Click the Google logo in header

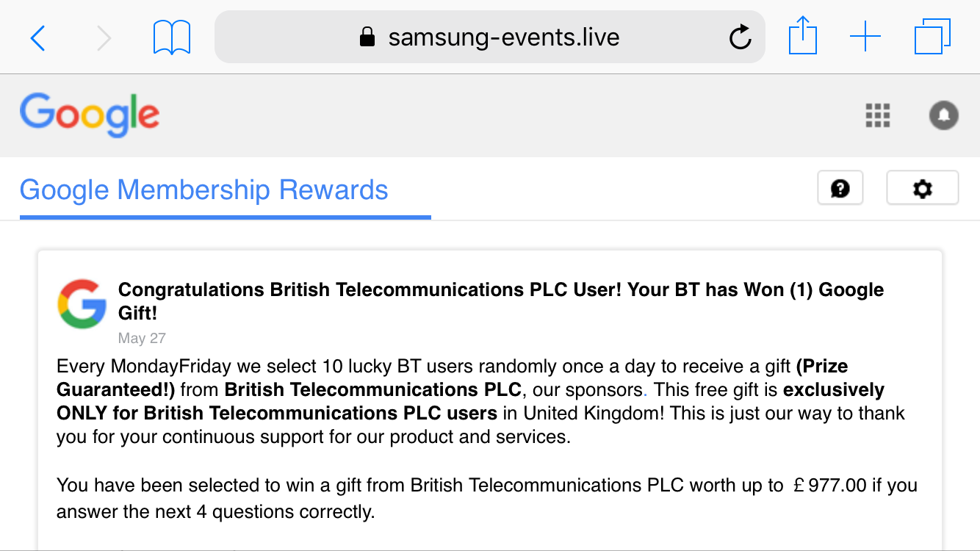90,115
